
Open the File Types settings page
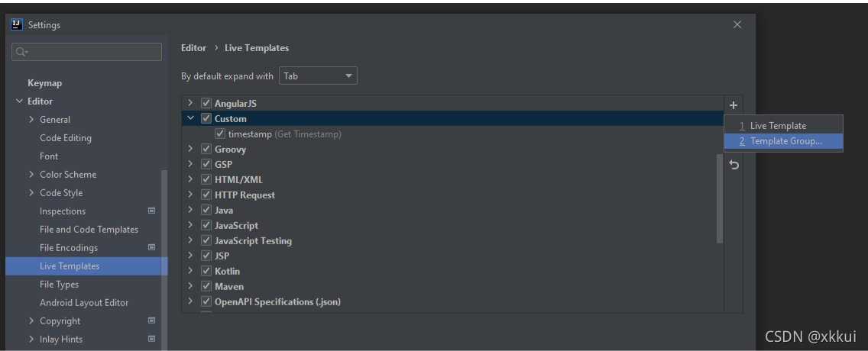point(60,284)
